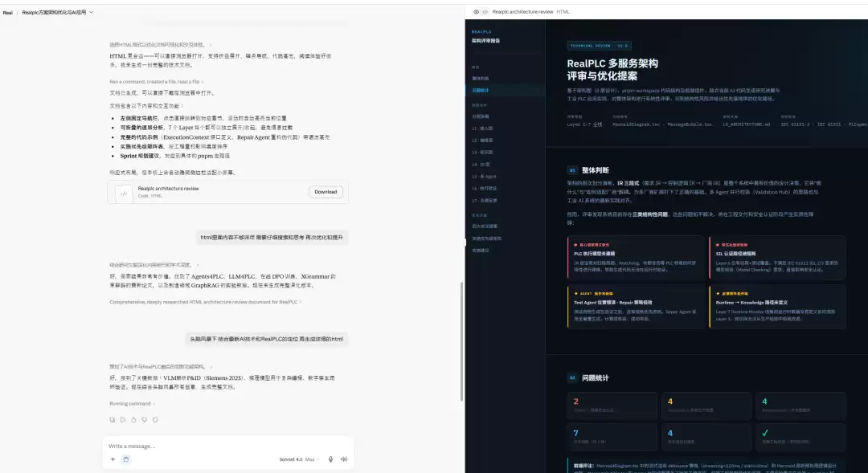
Task: Click the play icon under the response
Action: [123, 420]
